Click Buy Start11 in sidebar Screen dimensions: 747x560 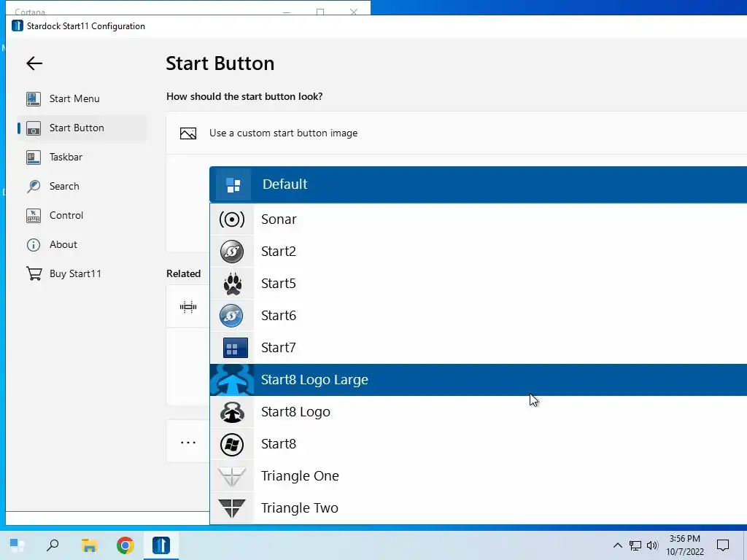(x=82, y=273)
